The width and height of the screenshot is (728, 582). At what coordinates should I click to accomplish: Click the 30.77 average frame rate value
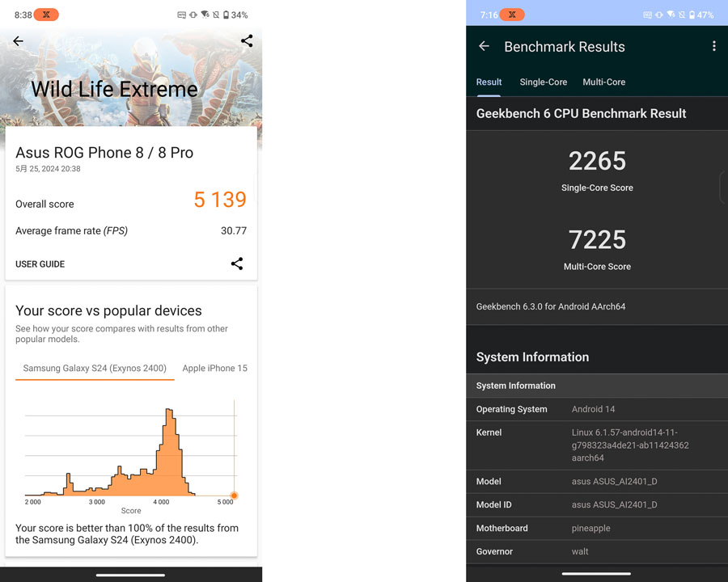tap(234, 230)
